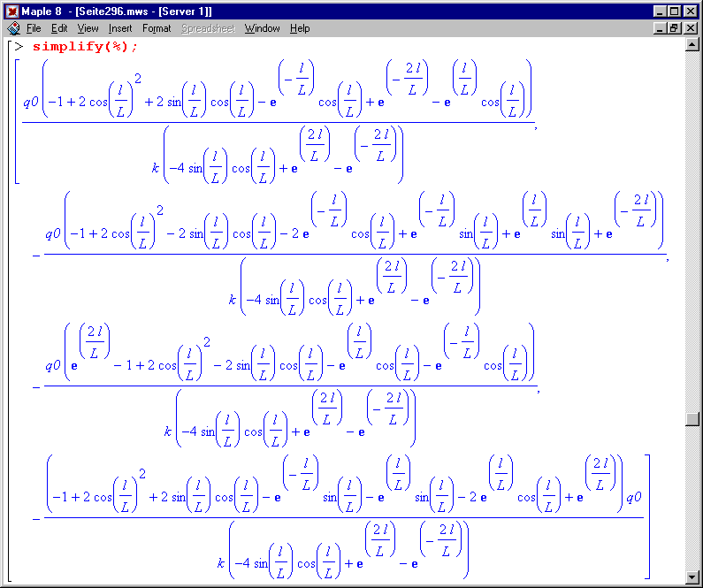Viewport: 703px width, 588px height.
Task: Open the Edit menu
Action: tap(59, 28)
